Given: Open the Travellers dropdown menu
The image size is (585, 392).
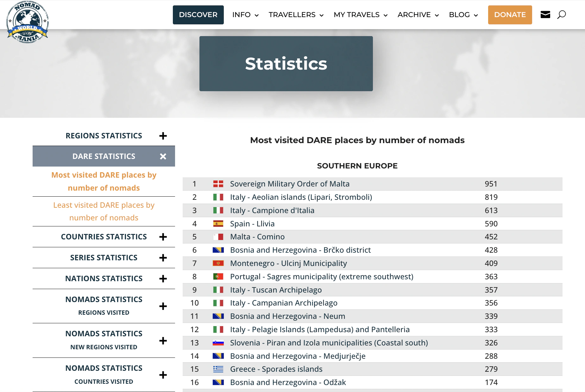Looking at the screenshot, I should [x=296, y=15].
